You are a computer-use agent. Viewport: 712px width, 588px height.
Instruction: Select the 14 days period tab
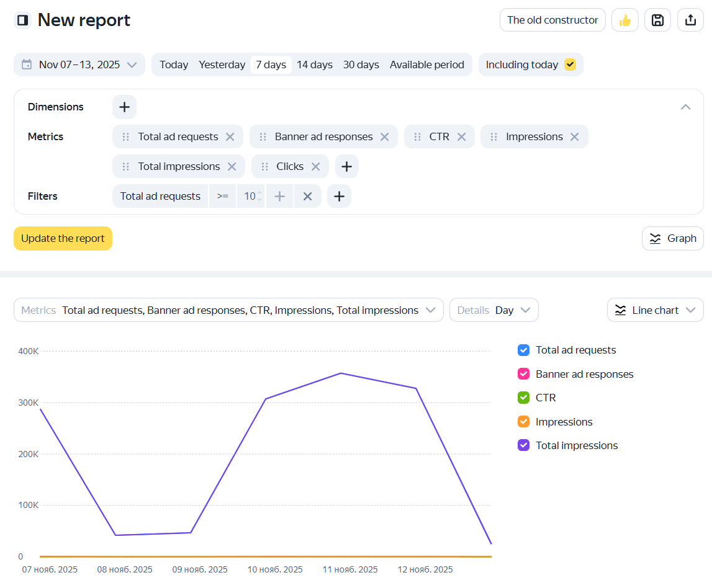pos(314,65)
